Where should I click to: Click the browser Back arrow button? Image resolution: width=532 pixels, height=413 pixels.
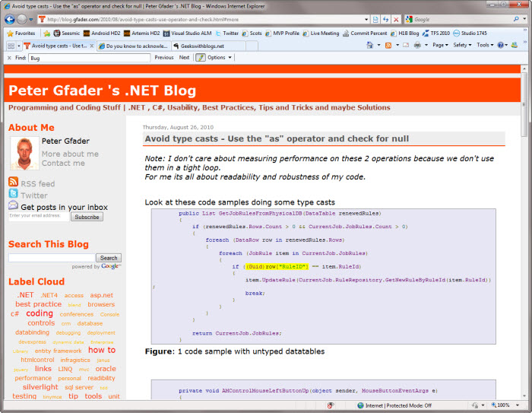(9, 19)
